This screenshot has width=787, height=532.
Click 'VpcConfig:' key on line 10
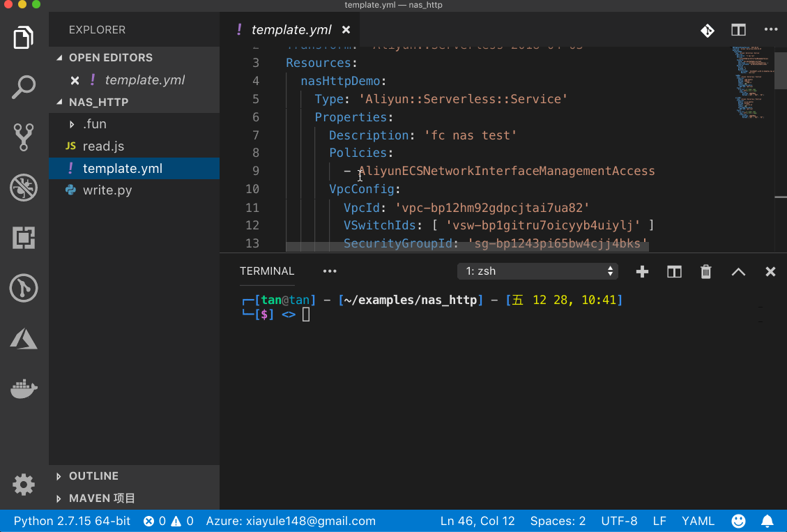(x=365, y=189)
